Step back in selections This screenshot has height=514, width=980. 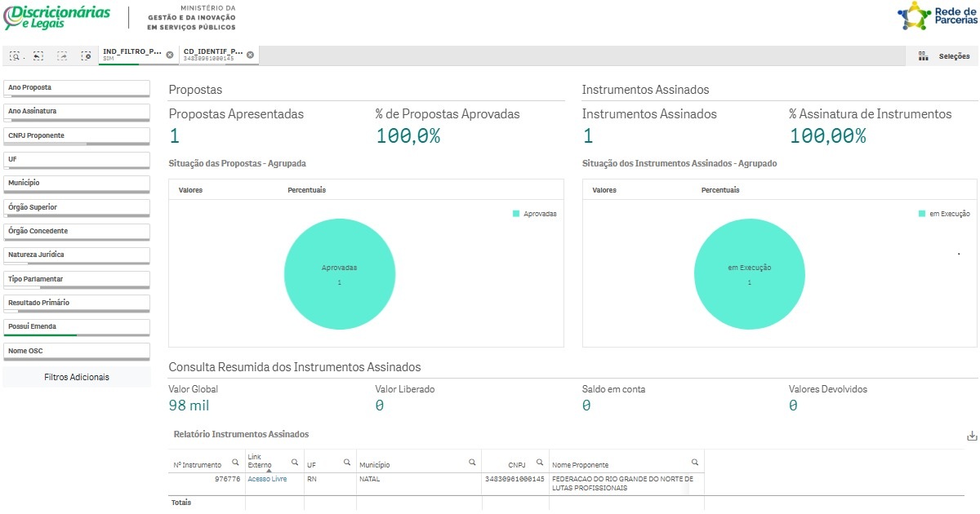pos(38,56)
